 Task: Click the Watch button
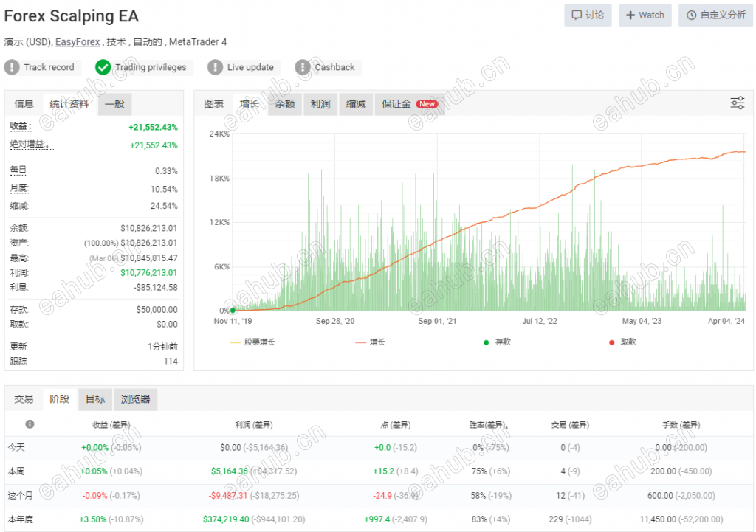tap(645, 15)
